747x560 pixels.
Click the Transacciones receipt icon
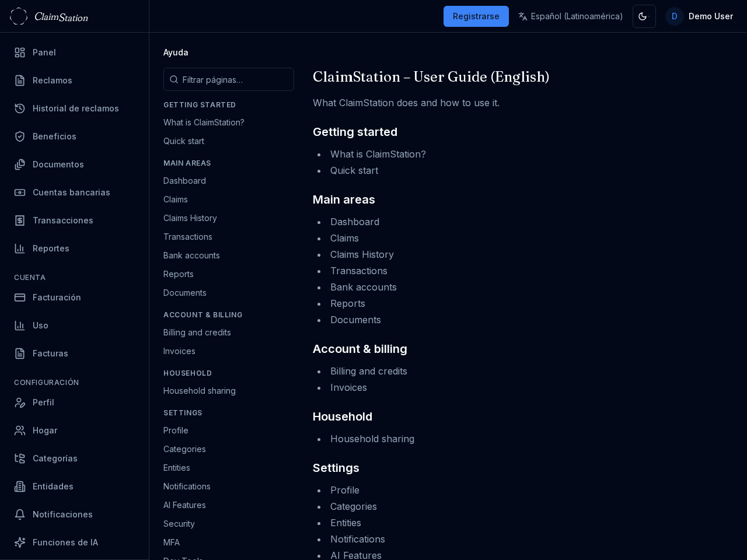pyautogui.click(x=20, y=220)
